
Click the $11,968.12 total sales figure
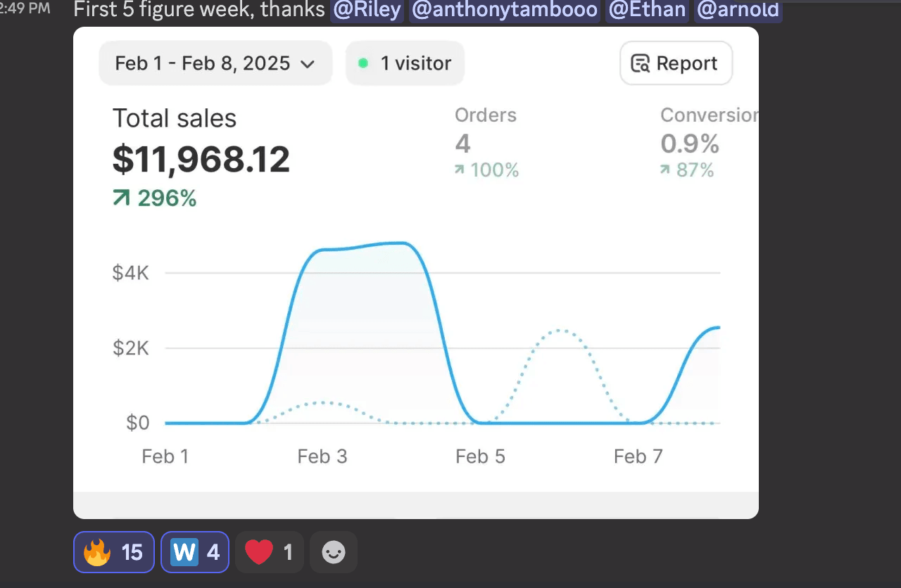coord(201,160)
